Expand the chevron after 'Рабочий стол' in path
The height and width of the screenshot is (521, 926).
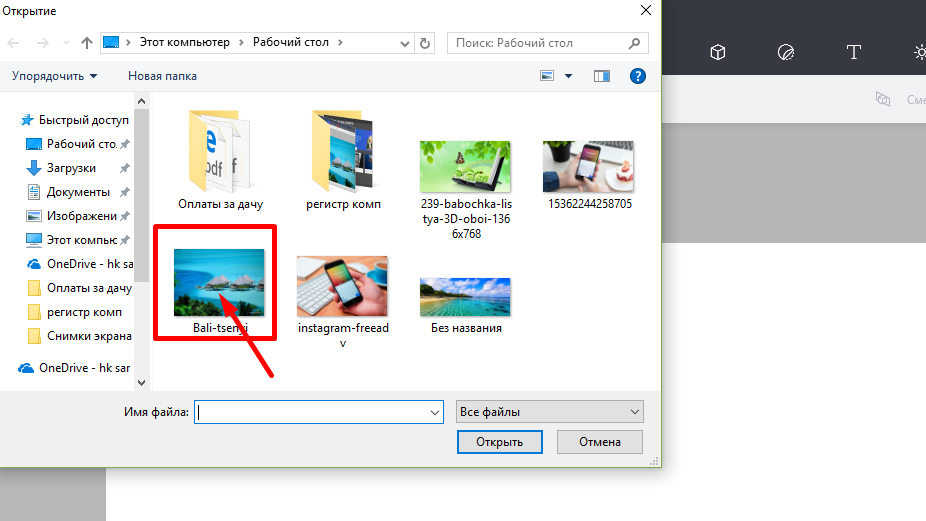340,43
